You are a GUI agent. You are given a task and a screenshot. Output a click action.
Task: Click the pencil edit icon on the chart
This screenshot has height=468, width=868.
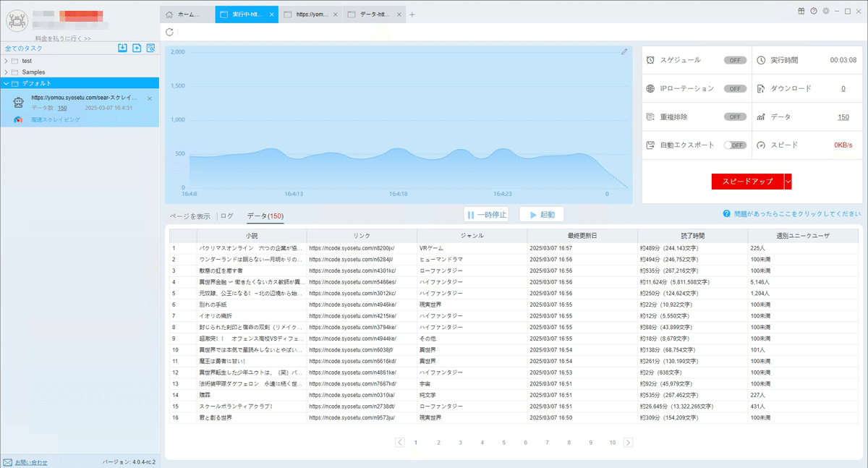tap(624, 51)
